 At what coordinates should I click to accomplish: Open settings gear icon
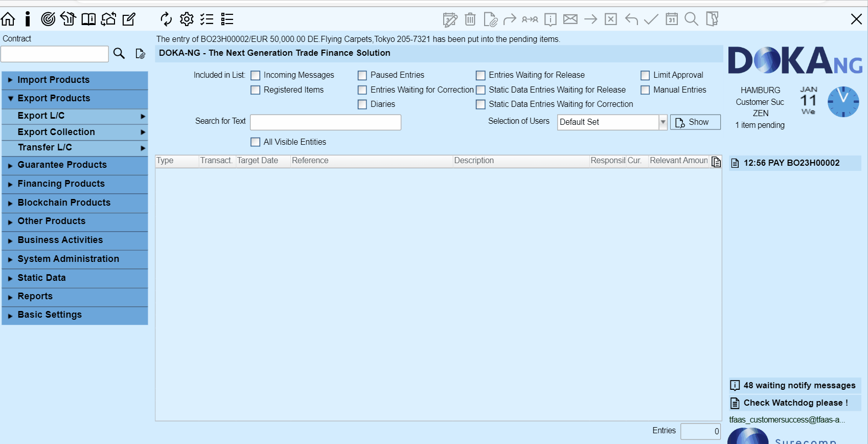(187, 19)
